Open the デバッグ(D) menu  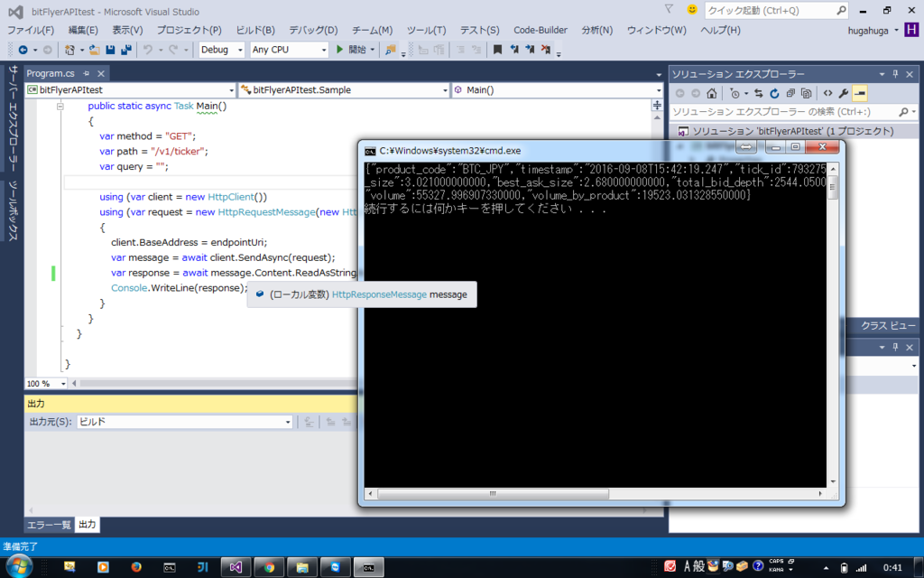[x=313, y=30]
